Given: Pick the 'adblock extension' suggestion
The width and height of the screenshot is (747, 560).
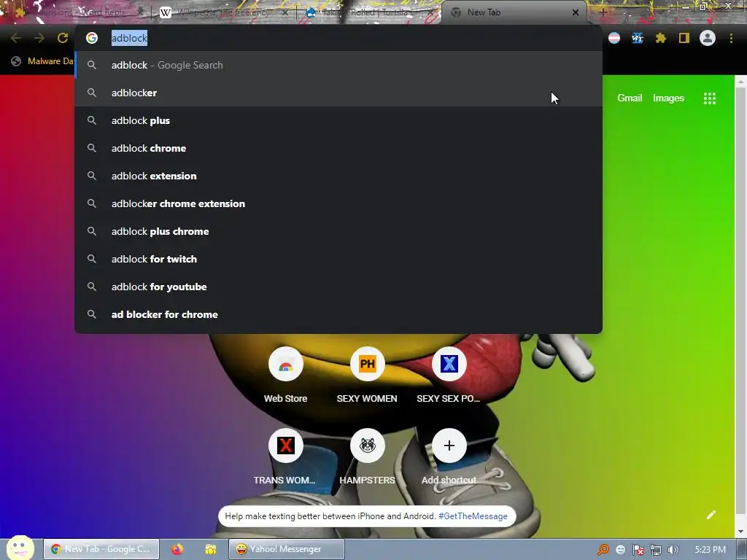Looking at the screenshot, I should pos(338,176).
